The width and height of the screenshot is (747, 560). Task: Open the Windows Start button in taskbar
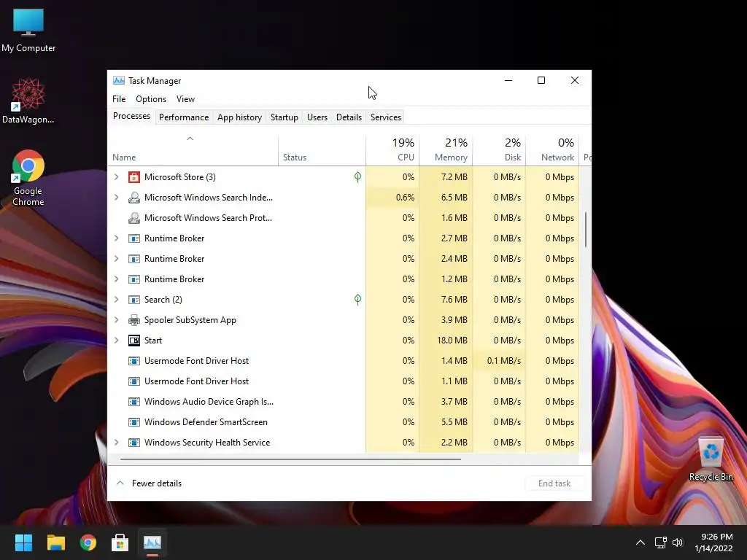[23, 542]
